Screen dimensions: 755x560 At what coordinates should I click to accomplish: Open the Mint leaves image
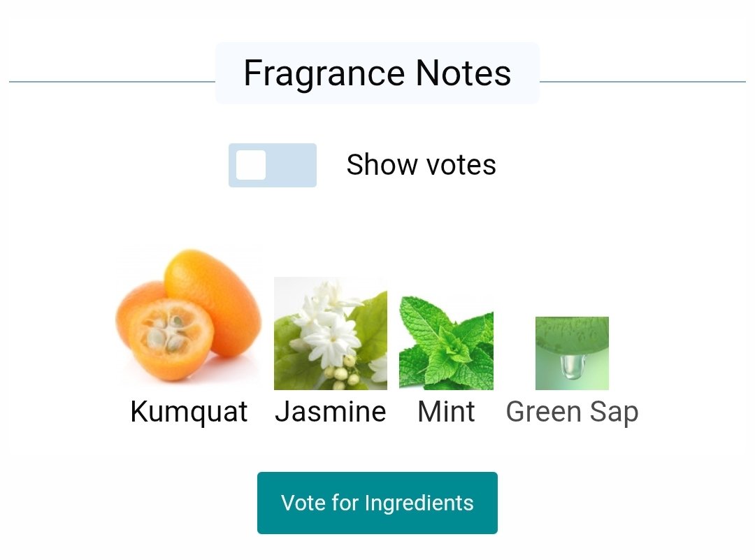[446, 342]
